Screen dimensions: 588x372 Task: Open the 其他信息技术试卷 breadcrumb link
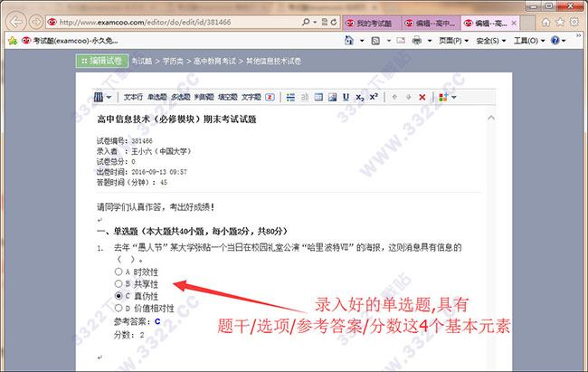click(x=273, y=62)
